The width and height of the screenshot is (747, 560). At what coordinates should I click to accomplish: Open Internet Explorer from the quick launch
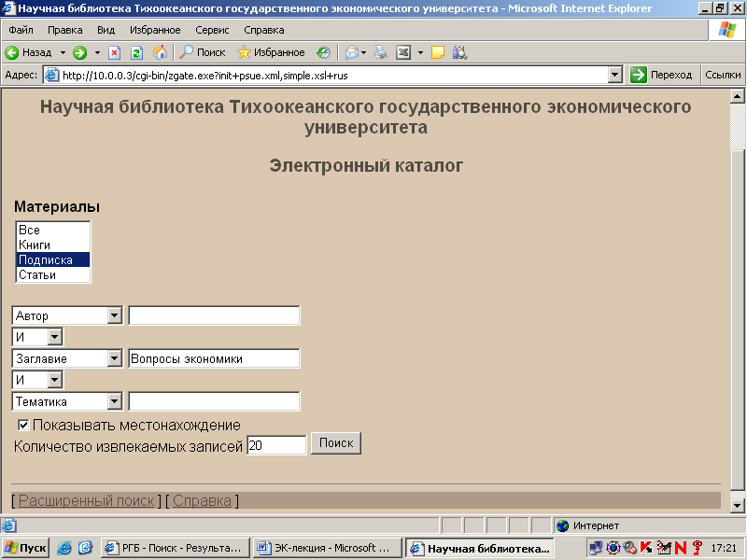point(64,548)
